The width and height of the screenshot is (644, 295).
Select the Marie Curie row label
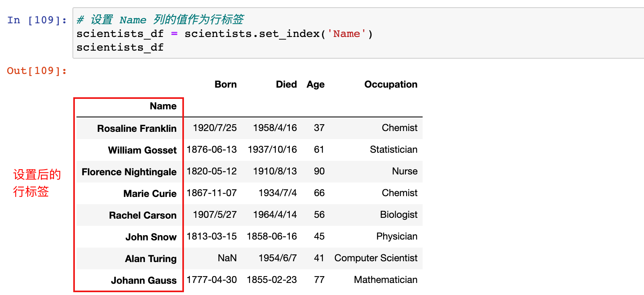(x=150, y=194)
